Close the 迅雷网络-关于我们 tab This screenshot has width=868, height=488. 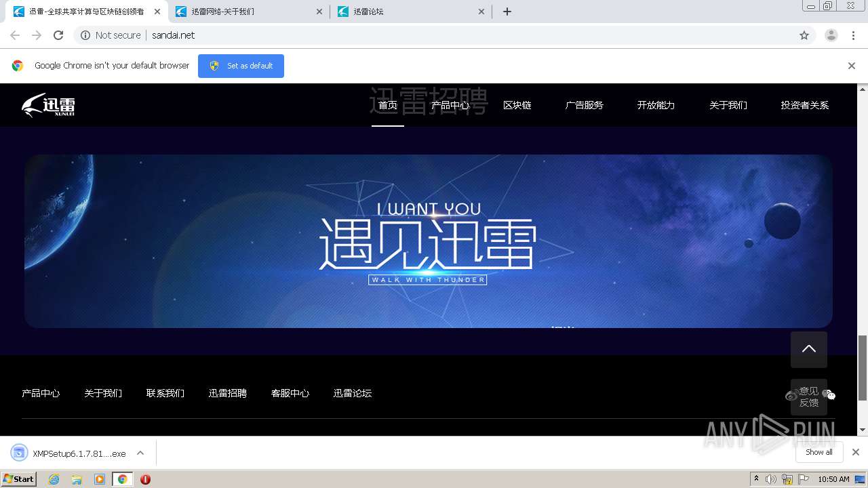[x=319, y=12]
